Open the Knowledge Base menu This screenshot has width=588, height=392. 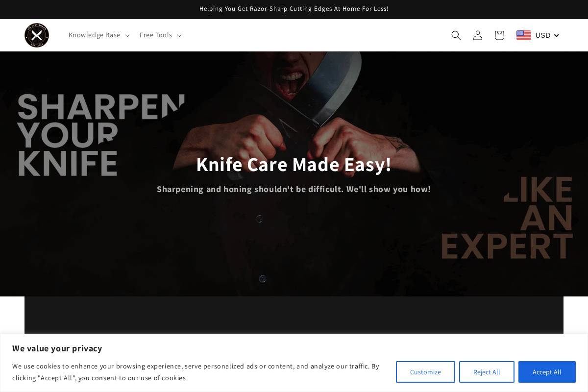tap(95, 35)
